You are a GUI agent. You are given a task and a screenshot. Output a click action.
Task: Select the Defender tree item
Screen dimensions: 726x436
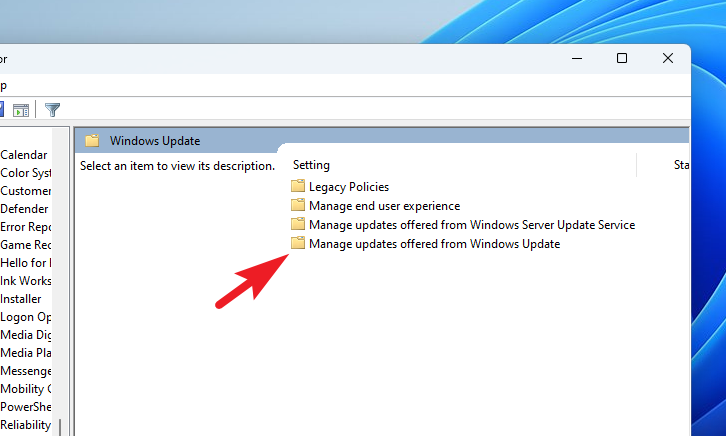24,209
